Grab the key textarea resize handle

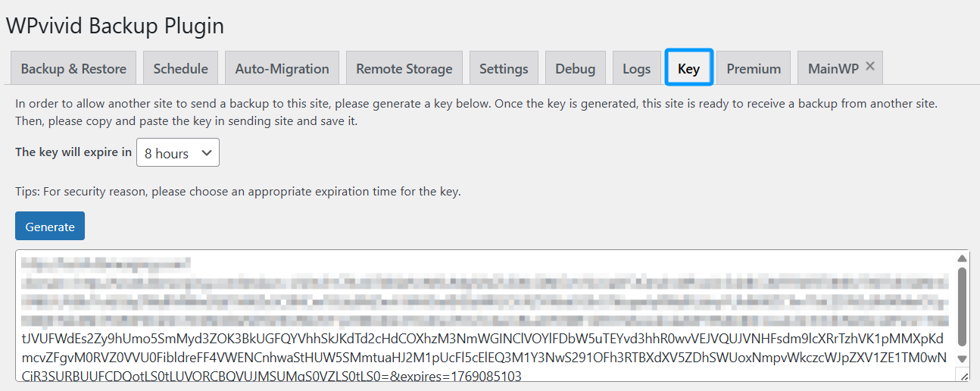(963, 375)
